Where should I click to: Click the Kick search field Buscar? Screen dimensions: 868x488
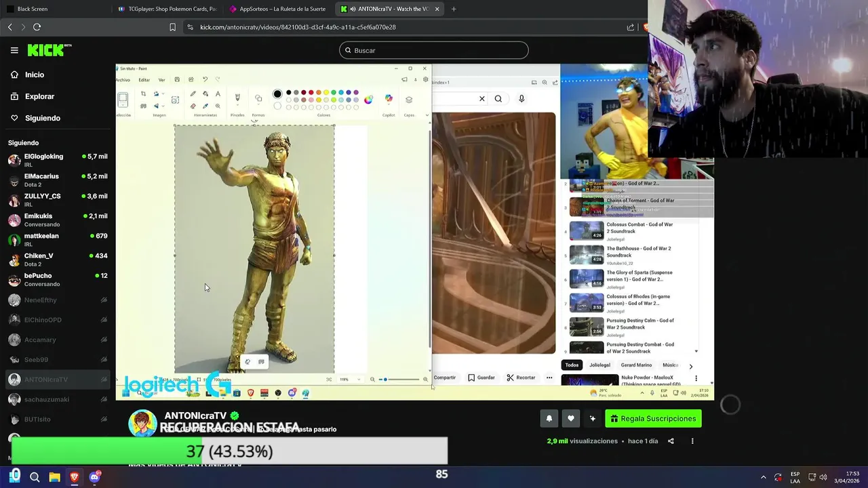(x=434, y=50)
